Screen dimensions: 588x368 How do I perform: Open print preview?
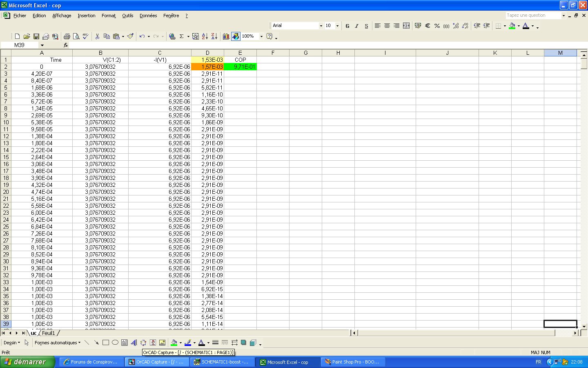(x=76, y=36)
